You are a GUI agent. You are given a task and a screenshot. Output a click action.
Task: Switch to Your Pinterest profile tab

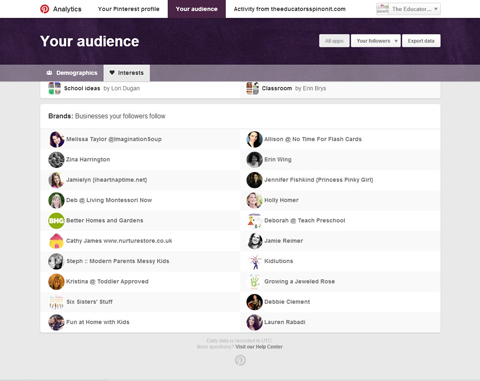(129, 9)
